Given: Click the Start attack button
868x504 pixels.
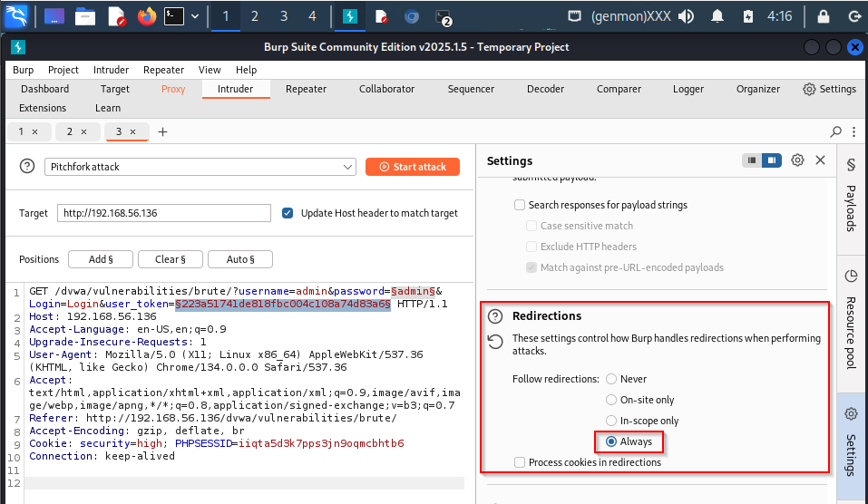Looking at the screenshot, I should [413, 167].
